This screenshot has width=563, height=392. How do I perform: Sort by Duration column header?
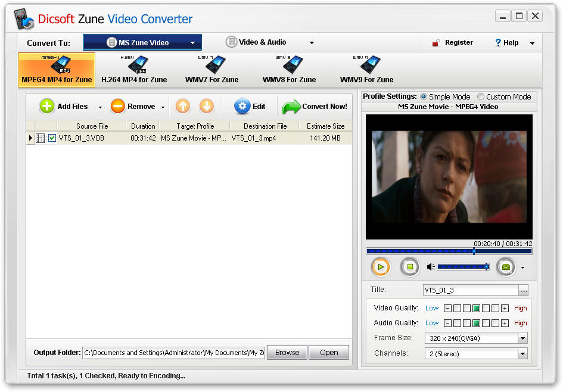(x=143, y=126)
